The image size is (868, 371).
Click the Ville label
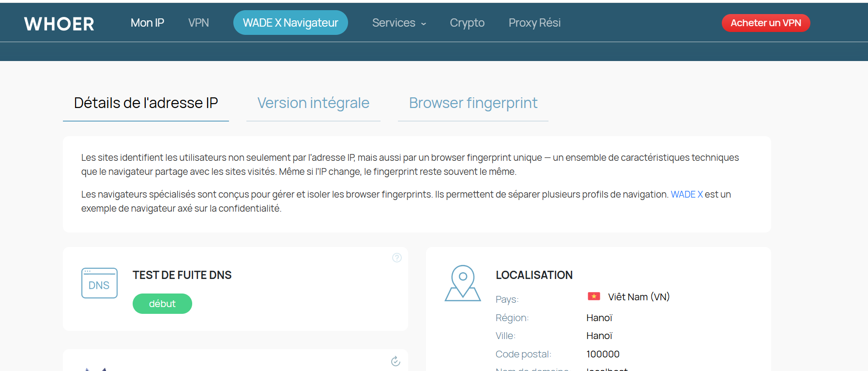tap(505, 336)
